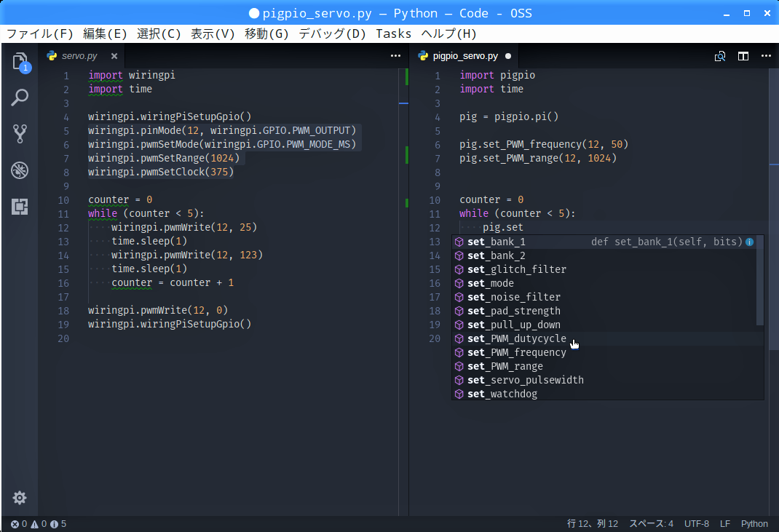Open the ファイル(F) menu

[40, 33]
